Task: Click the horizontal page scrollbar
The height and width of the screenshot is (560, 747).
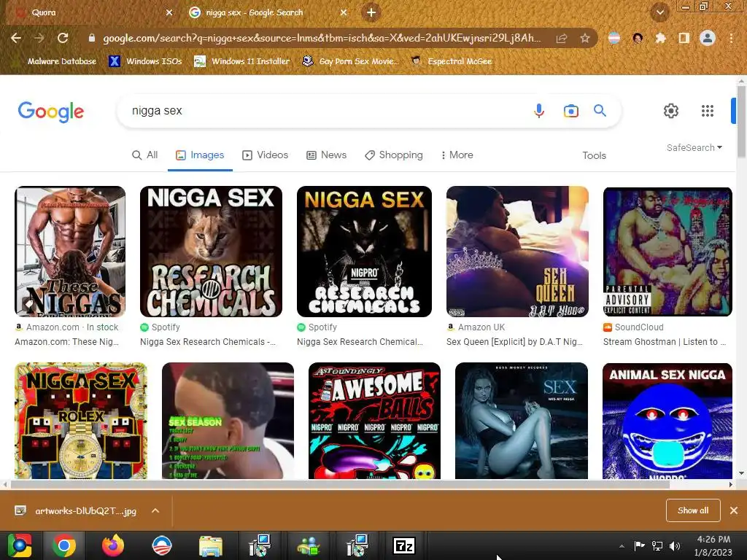Action: (x=340, y=485)
